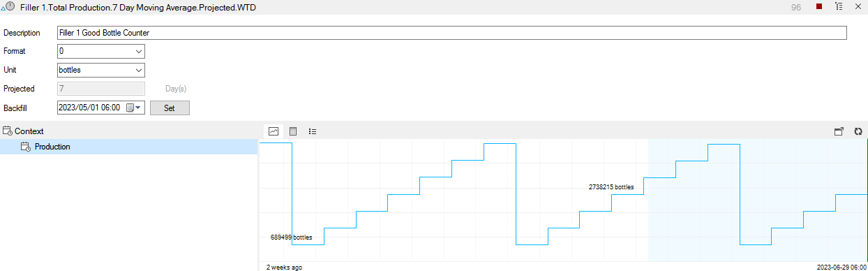Click the Format label

click(15, 51)
